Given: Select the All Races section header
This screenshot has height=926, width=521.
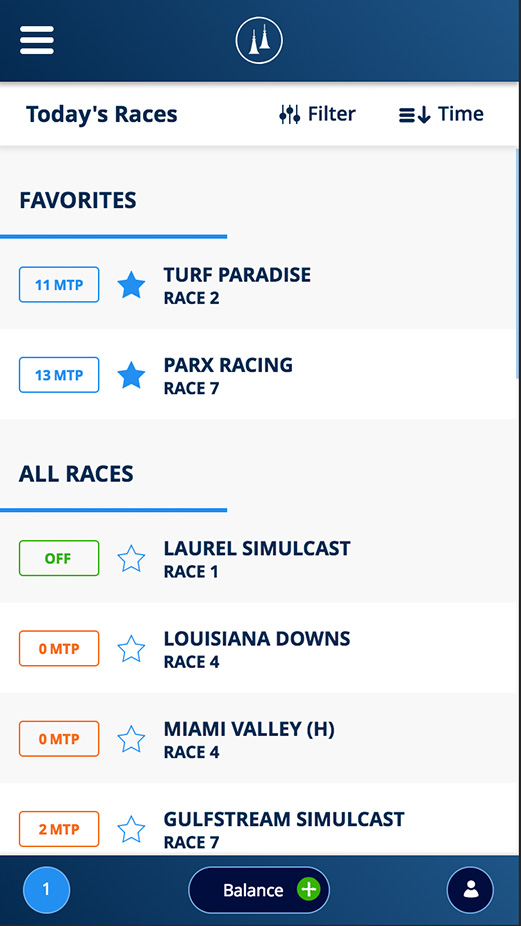Looking at the screenshot, I should coord(76,474).
